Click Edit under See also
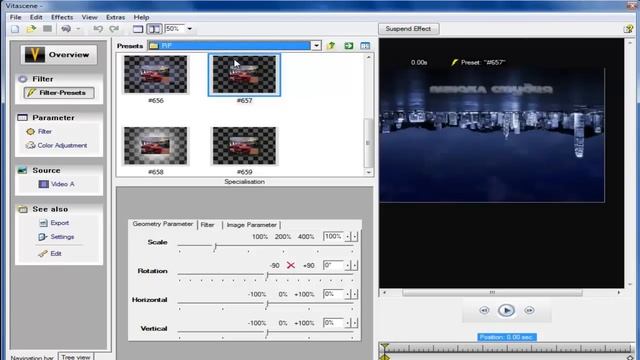Screen dimensions: 640x360 (50, 253)
